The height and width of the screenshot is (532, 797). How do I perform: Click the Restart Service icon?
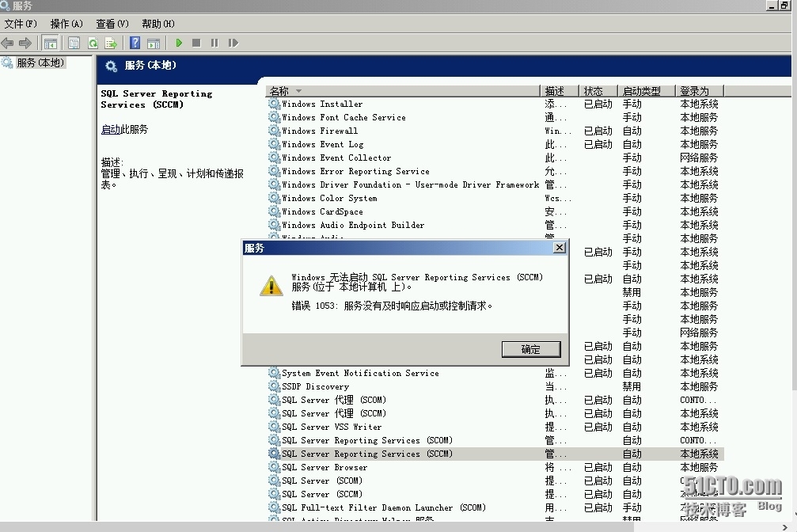[x=233, y=44]
